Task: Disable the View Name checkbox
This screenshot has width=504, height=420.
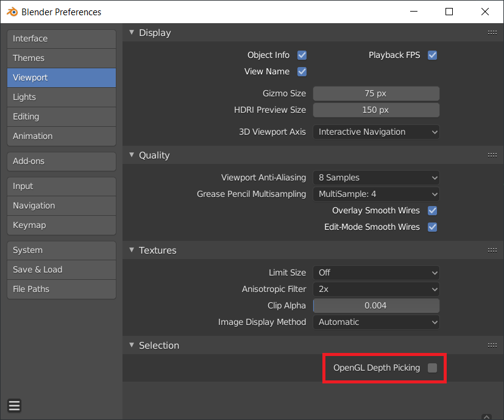Action: (302, 72)
